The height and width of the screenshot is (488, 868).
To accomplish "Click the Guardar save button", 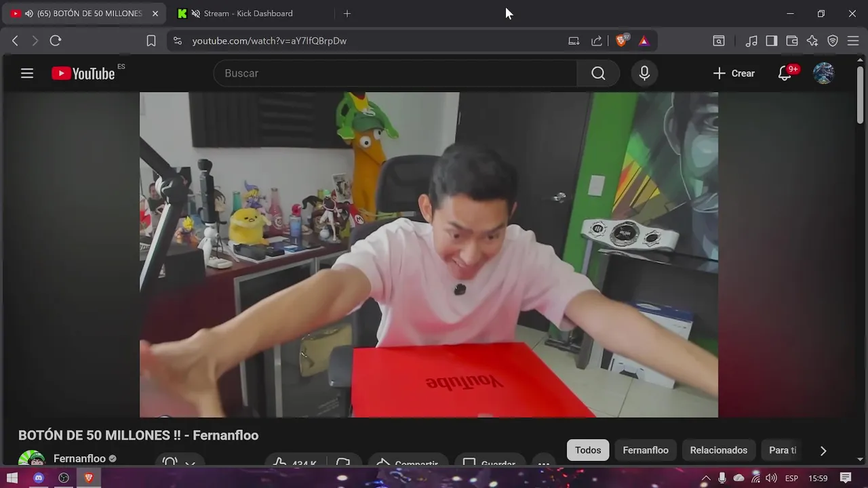I will (490, 460).
